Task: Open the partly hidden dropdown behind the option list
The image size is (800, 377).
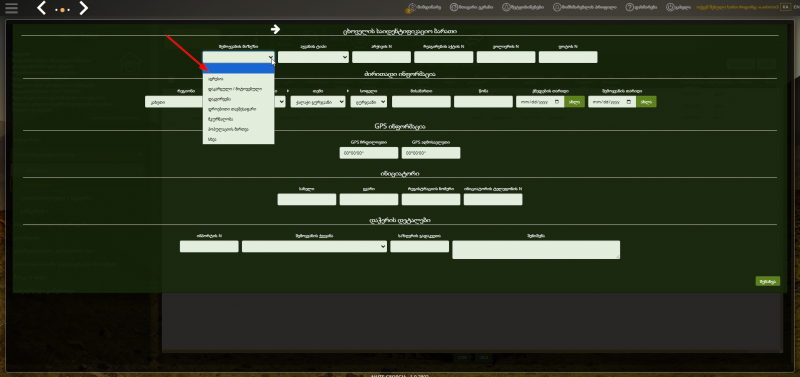Action: [280, 102]
